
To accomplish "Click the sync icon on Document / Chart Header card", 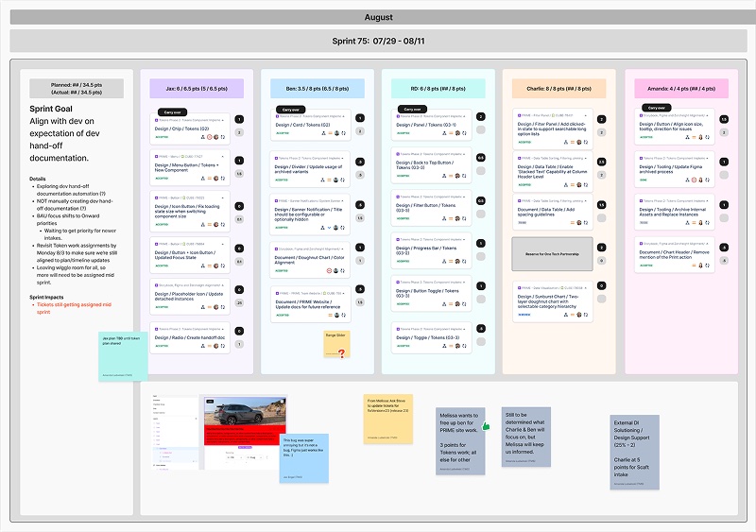I will [x=707, y=266].
